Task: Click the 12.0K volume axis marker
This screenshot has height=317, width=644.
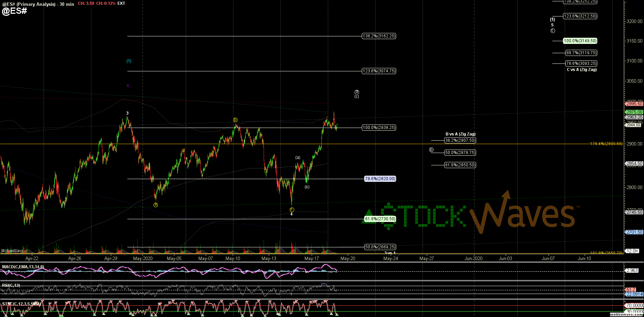Action: [x=632, y=251]
